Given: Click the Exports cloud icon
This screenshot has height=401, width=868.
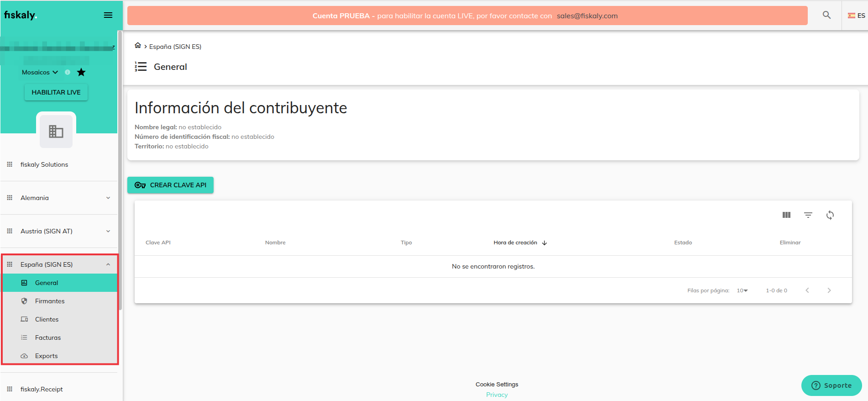Looking at the screenshot, I should click(x=24, y=356).
